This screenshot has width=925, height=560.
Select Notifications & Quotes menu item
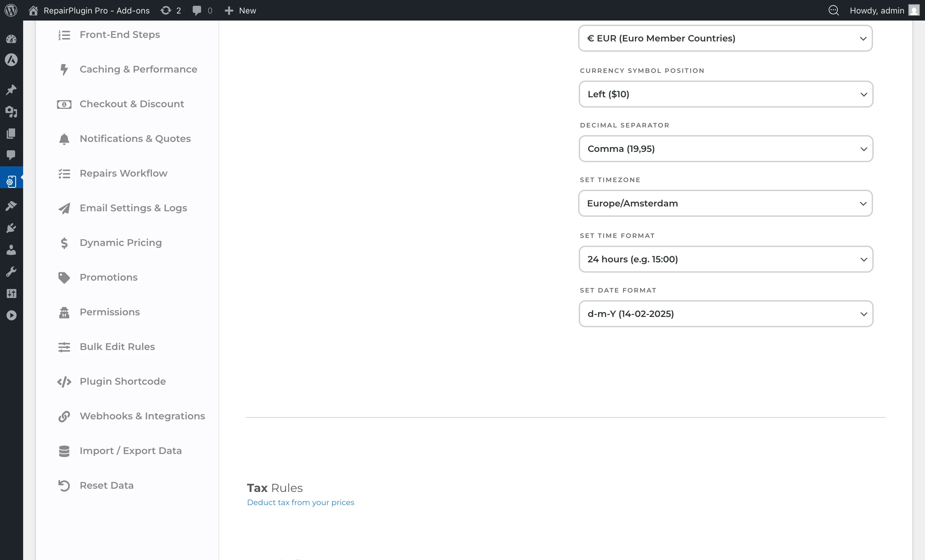pyautogui.click(x=135, y=139)
